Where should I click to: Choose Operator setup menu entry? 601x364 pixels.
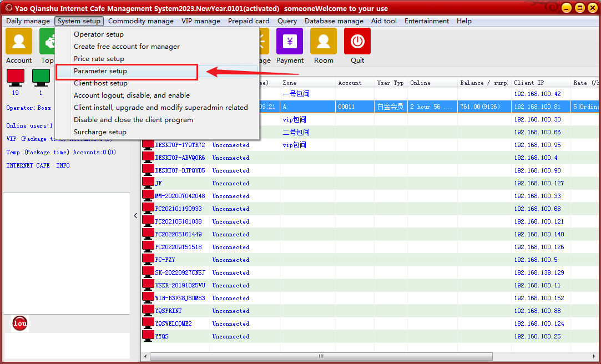(99, 34)
